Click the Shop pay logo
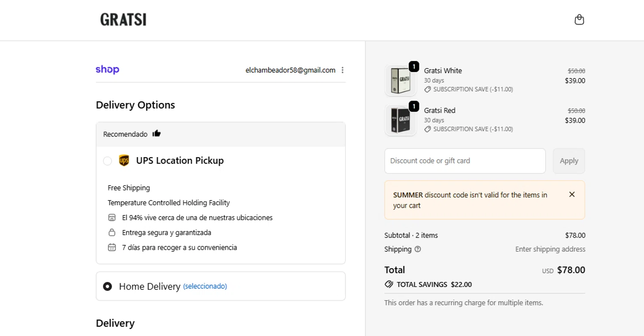Screen dimensions: 644x336 pos(107,70)
